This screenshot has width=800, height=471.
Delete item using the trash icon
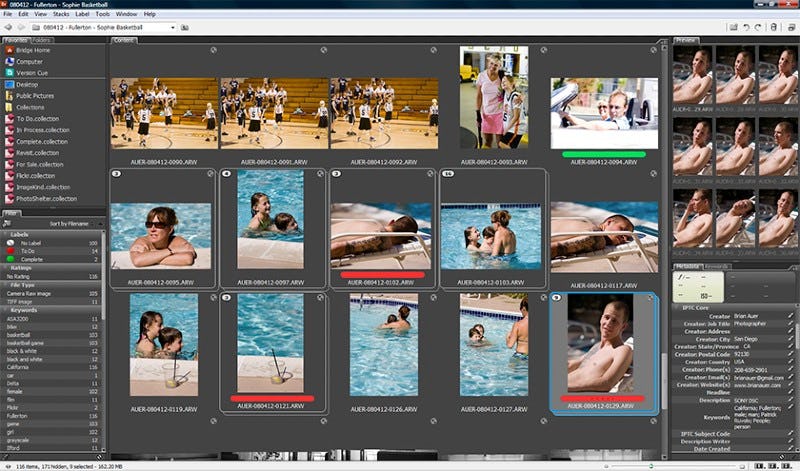click(773, 27)
